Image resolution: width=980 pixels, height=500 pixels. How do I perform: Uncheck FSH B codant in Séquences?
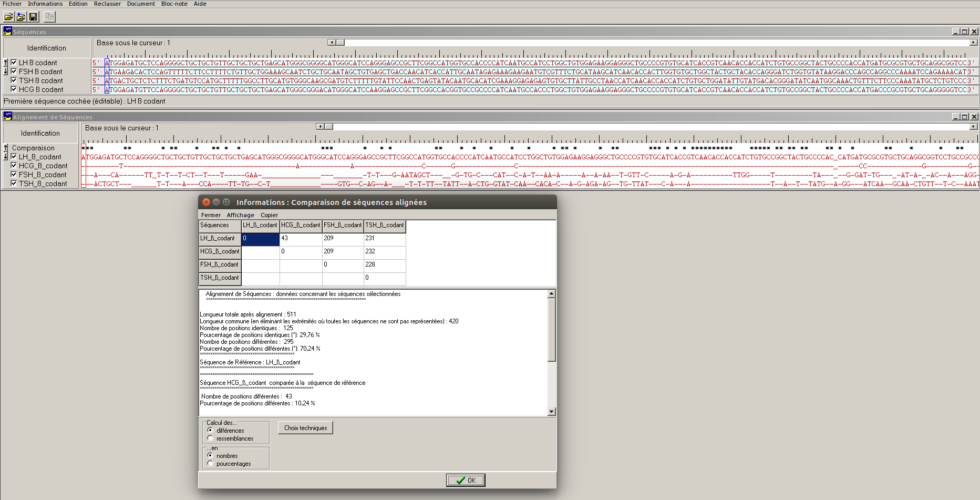click(14, 72)
